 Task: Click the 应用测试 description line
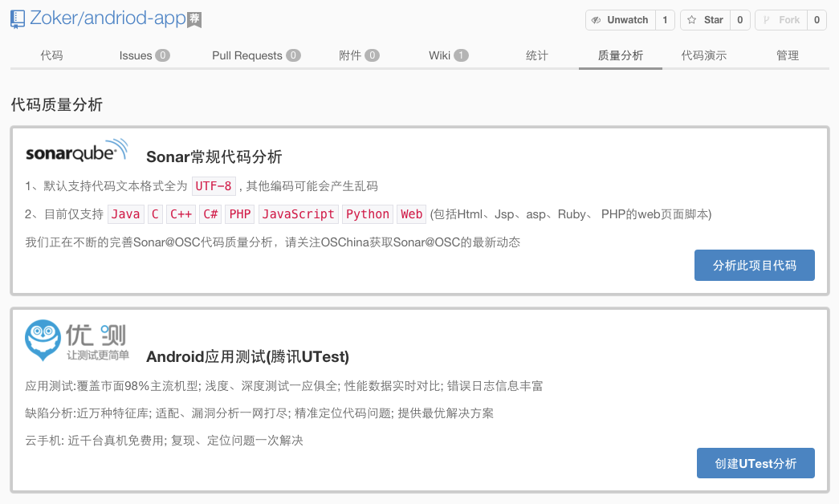(x=284, y=386)
